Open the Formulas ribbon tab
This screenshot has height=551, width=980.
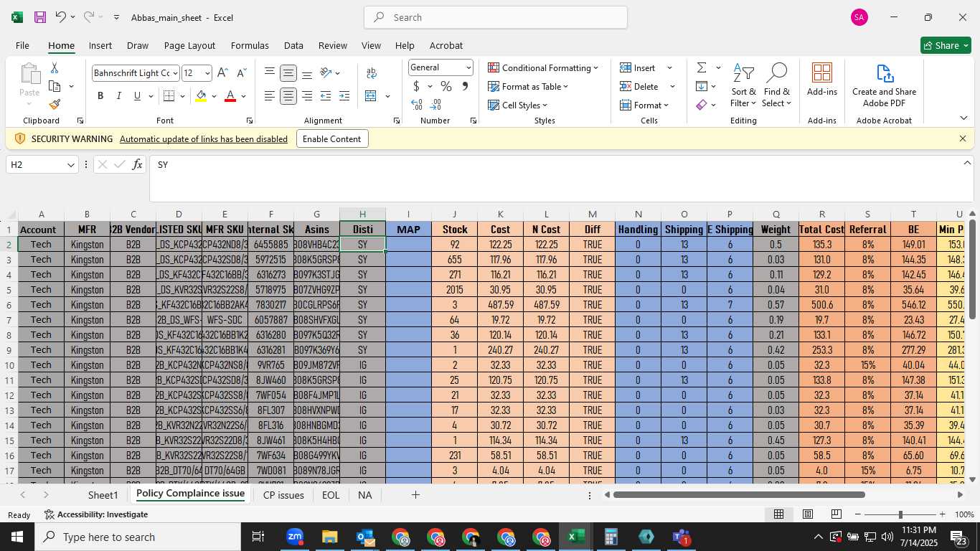pos(250,45)
